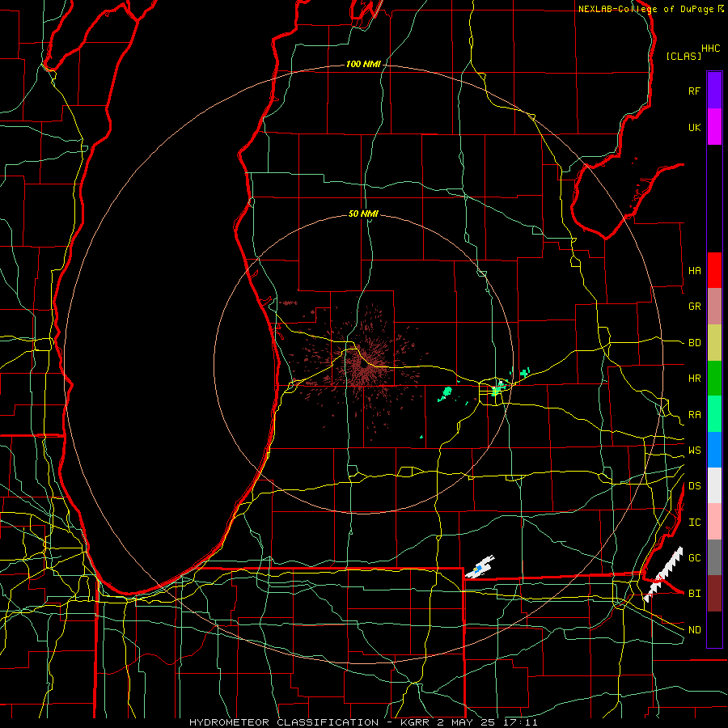Click the magenta UK legend swatch
The image size is (728, 728).
click(714, 127)
